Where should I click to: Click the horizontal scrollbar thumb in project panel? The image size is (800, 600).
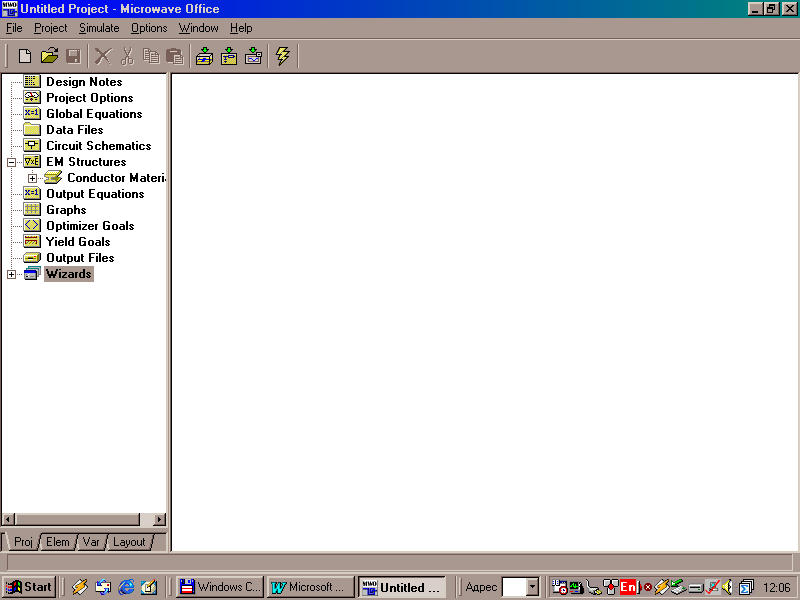pos(77,520)
